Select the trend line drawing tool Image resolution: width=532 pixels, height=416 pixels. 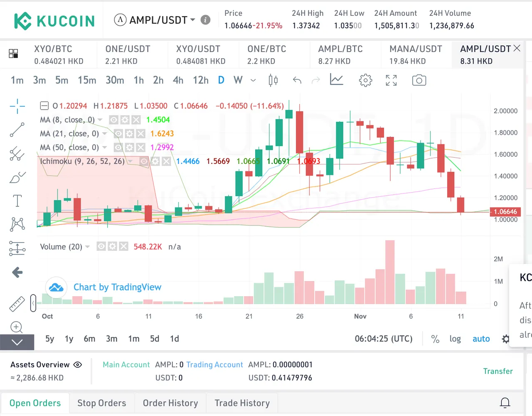[x=17, y=130]
